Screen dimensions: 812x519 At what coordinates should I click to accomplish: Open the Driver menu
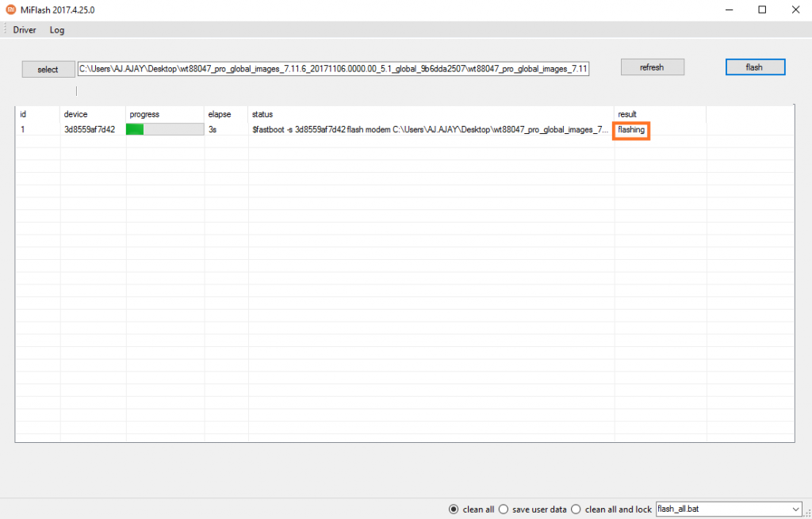point(25,30)
